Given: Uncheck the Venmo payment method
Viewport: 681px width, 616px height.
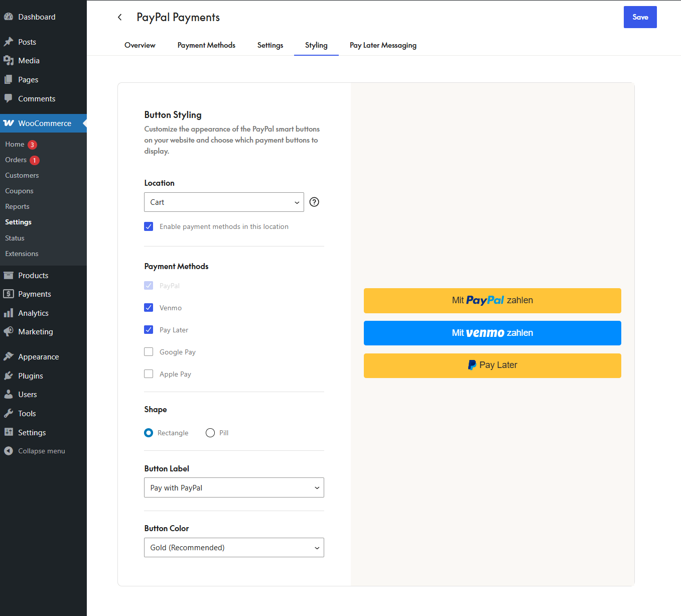Looking at the screenshot, I should [x=149, y=307].
